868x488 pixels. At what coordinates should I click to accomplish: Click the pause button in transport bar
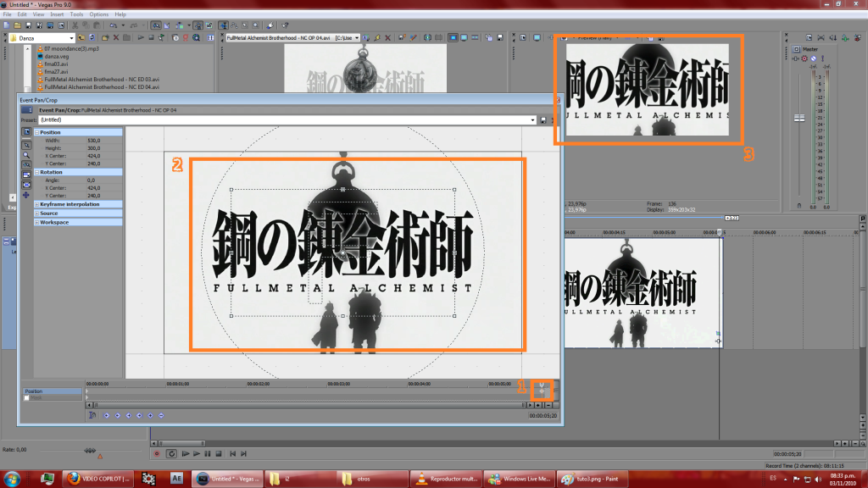coord(208,454)
